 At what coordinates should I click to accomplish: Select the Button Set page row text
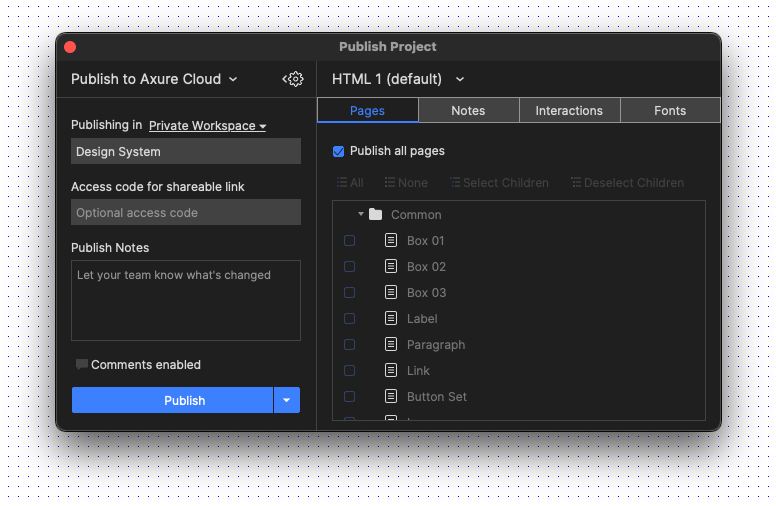[437, 397]
